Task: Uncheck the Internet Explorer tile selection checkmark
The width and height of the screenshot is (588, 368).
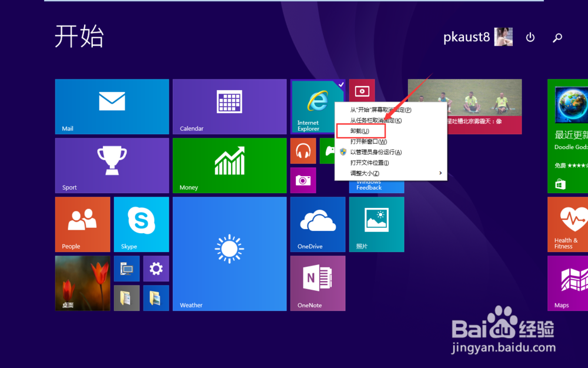Action: tap(340, 84)
